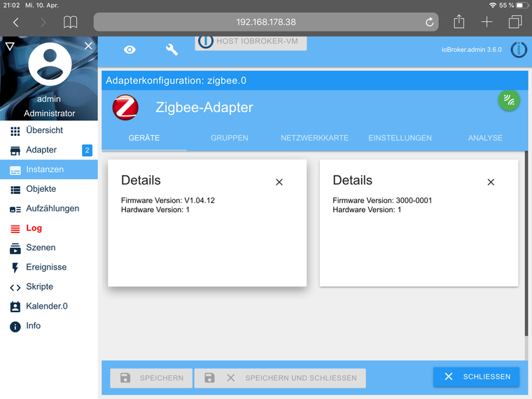The width and height of the screenshot is (532, 399).
Task: Select Instanzen in sidebar
Action: coord(49,169)
